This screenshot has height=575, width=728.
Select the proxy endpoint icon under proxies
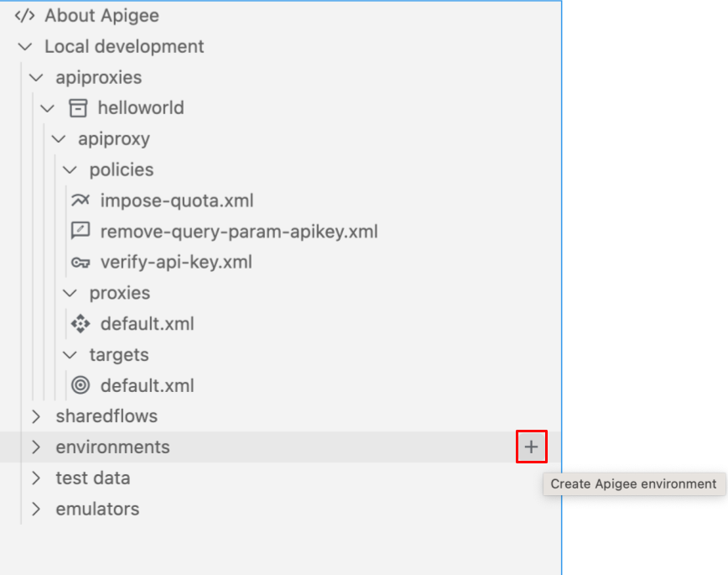80,323
